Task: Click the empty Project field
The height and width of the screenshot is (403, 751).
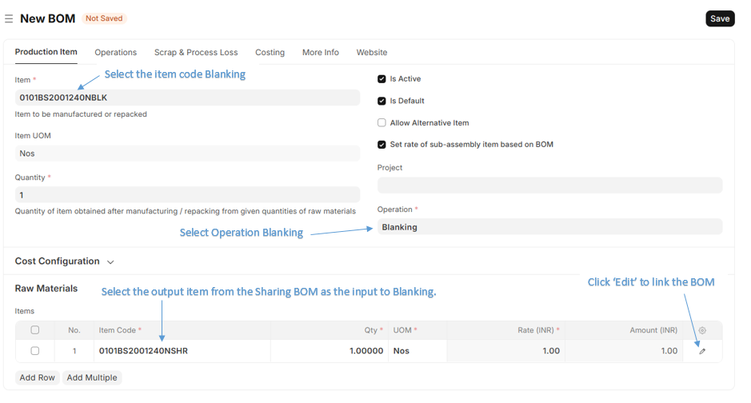Action: click(550, 185)
